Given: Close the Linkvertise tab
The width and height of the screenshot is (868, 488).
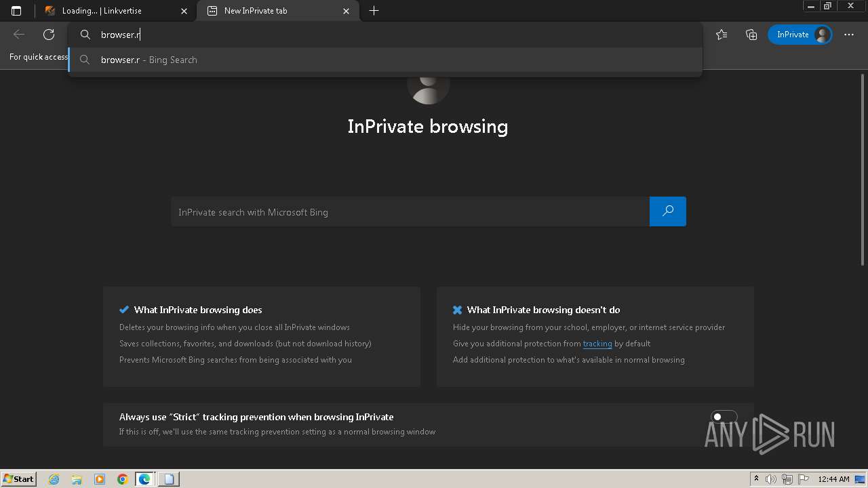Looking at the screenshot, I should pos(184,11).
